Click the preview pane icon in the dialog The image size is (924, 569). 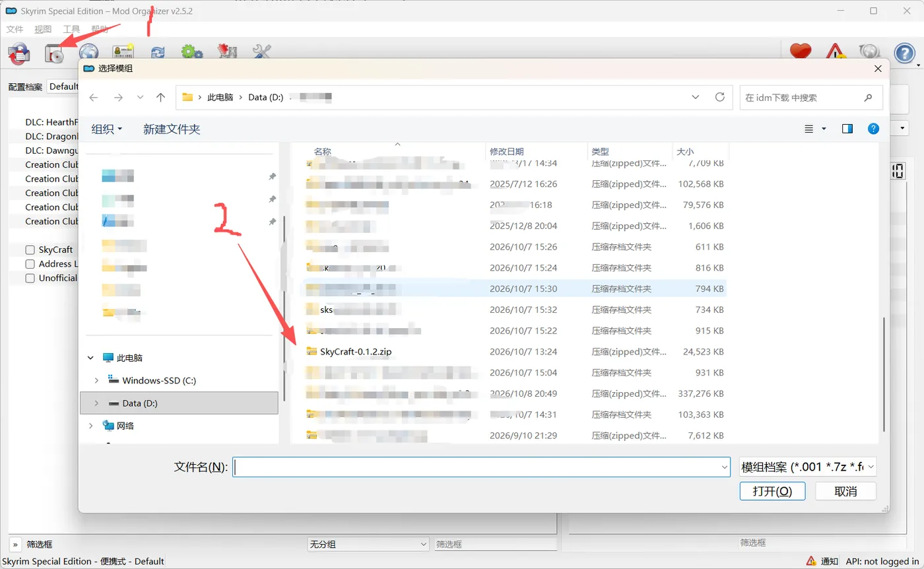tap(847, 129)
